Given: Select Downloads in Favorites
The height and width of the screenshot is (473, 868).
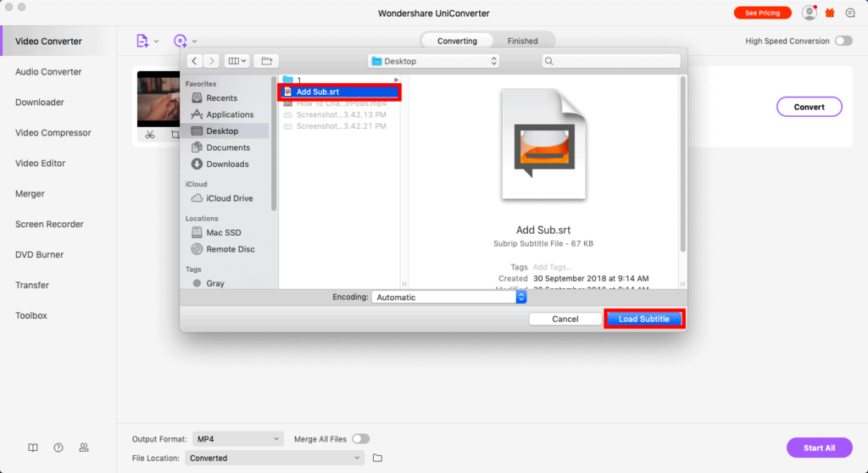Looking at the screenshot, I should tap(227, 164).
